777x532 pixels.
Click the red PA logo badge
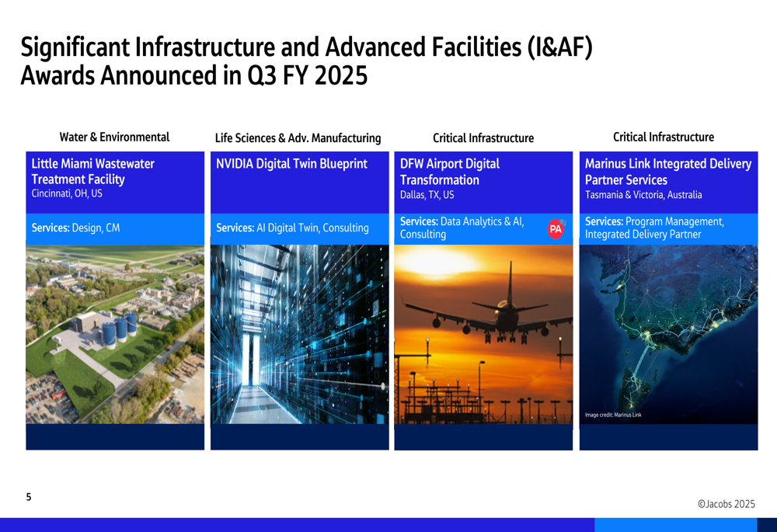556,229
